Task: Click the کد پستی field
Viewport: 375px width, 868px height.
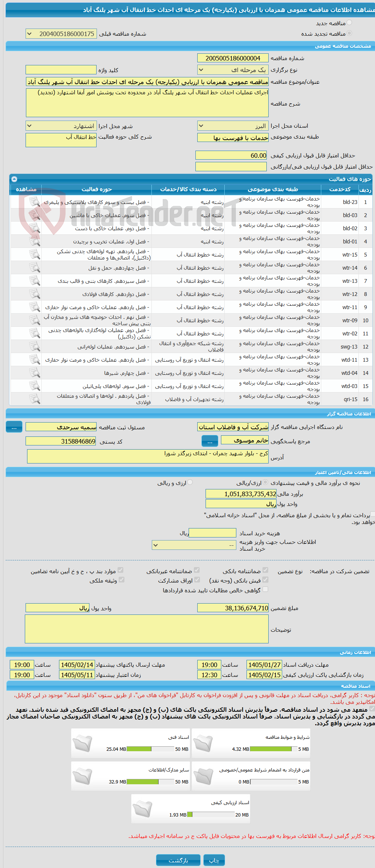Action: pos(61,441)
